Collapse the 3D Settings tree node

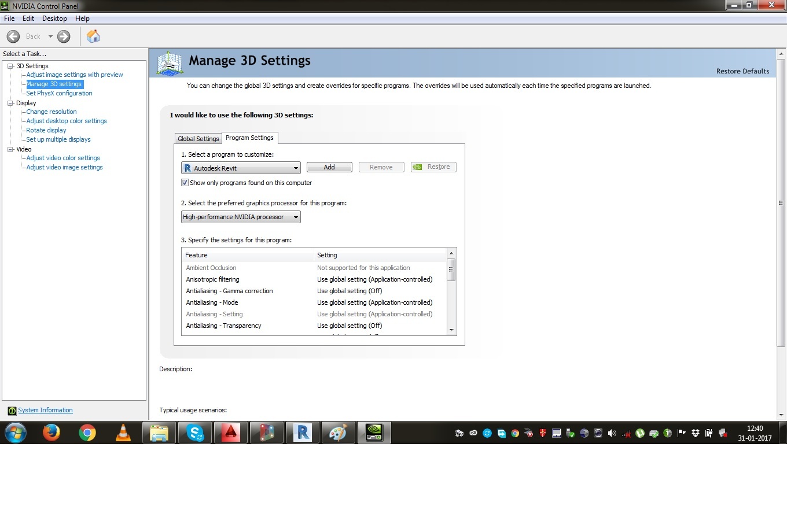[10, 66]
